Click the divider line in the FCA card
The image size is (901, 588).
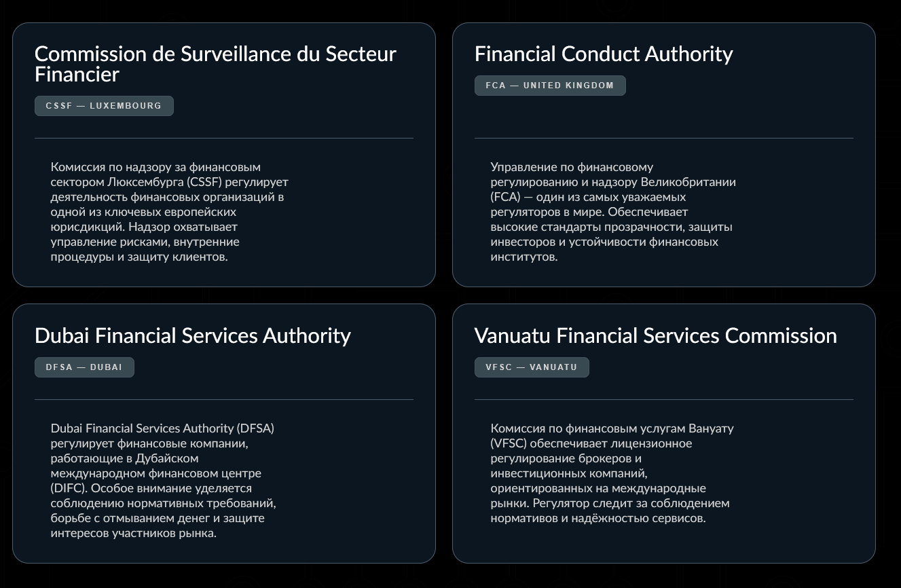click(663, 139)
